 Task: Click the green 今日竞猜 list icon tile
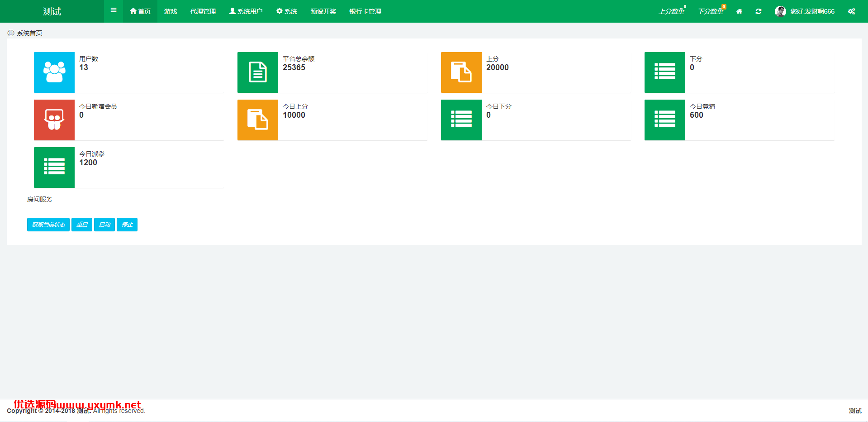(x=665, y=120)
